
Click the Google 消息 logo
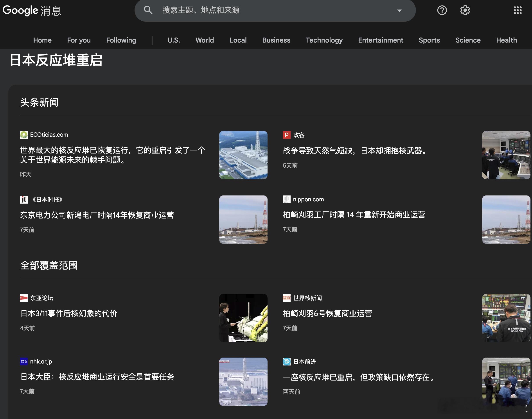[32, 11]
